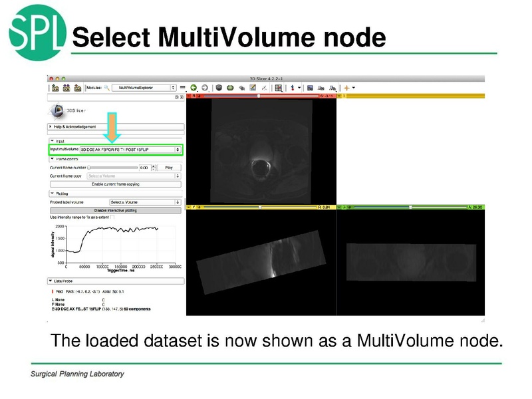Toggle the Yellow slice view link icon

190,206
